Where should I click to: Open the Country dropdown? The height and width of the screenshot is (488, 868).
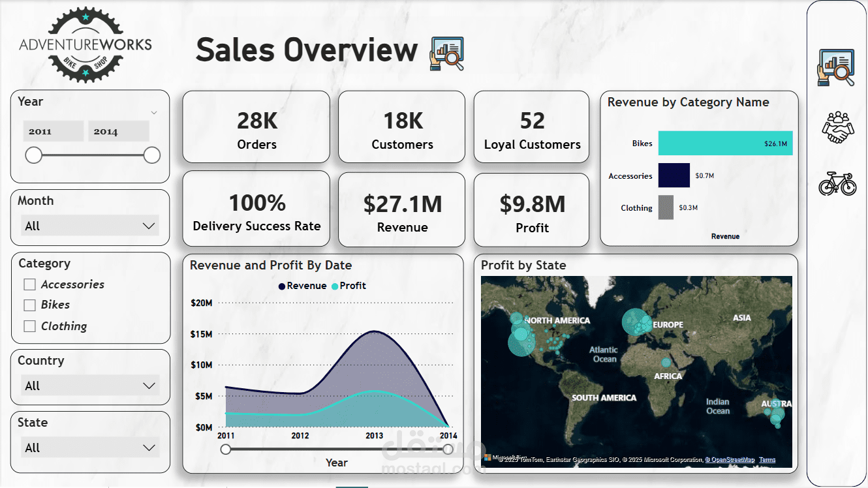click(x=91, y=386)
